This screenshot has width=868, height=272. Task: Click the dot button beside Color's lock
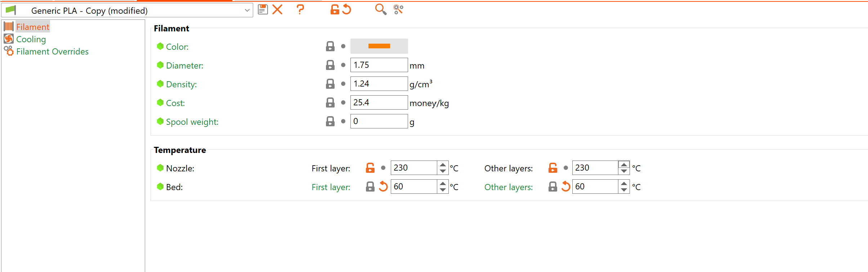pyautogui.click(x=343, y=46)
